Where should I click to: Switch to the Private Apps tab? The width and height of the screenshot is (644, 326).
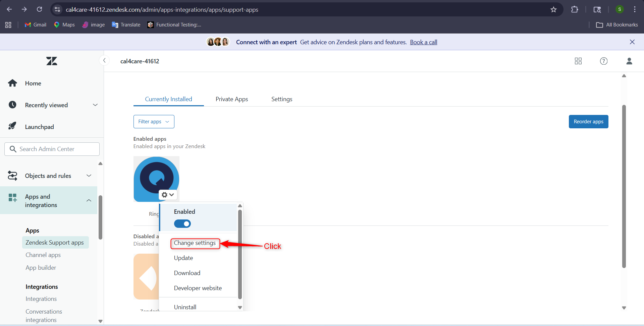click(232, 99)
